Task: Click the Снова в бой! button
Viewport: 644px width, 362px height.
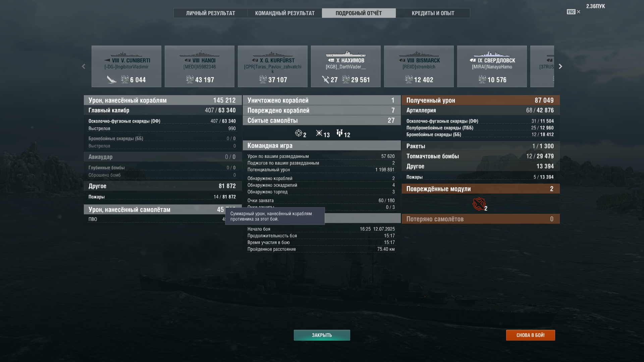Action: click(x=531, y=335)
